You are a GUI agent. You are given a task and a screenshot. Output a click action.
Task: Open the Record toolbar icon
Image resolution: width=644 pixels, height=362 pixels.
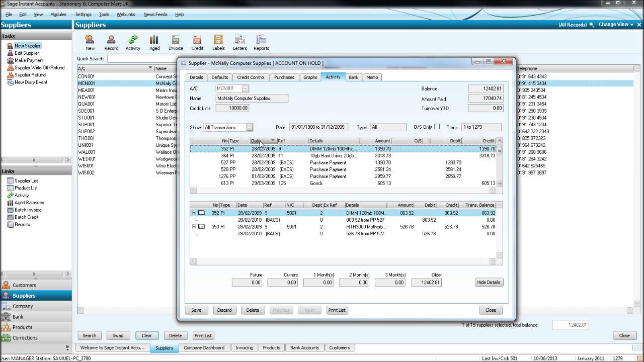[x=111, y=42]
